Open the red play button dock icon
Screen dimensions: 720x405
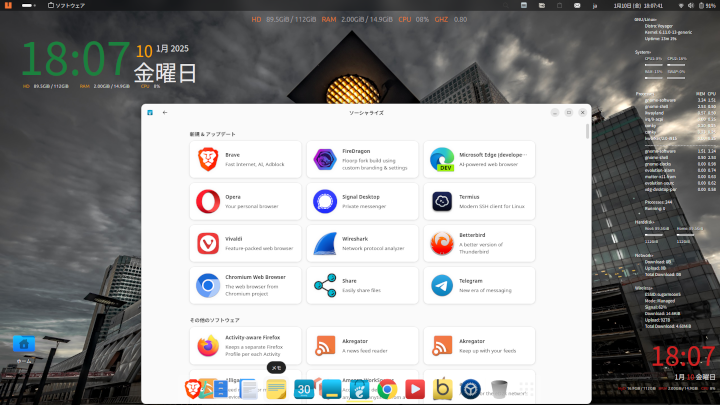click(x=415, y=389)
